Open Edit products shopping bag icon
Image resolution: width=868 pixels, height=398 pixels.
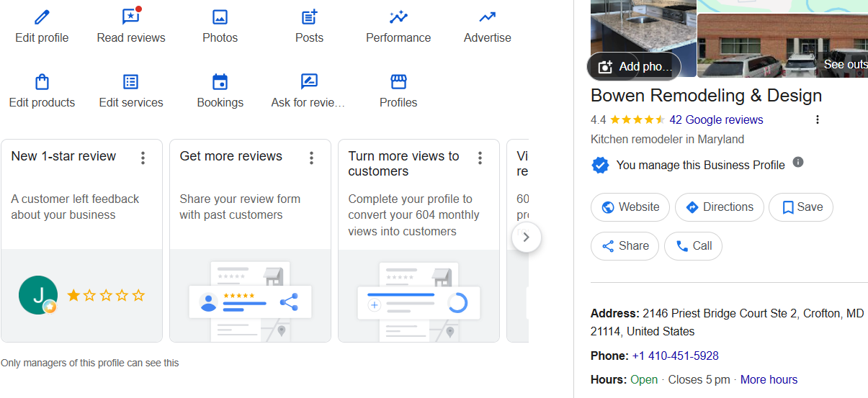pyautogui.click(x=42, y=81)
